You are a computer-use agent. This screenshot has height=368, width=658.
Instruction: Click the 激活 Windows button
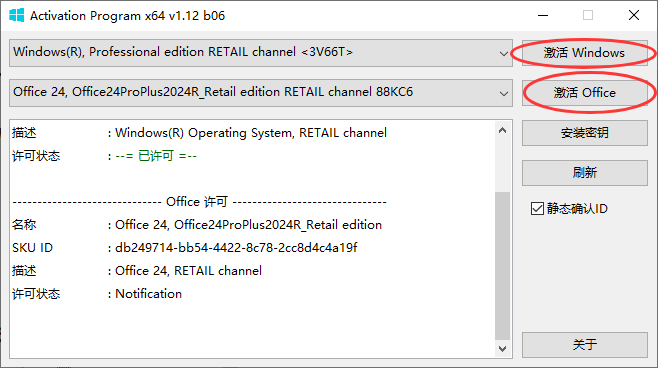pos(585,53)
